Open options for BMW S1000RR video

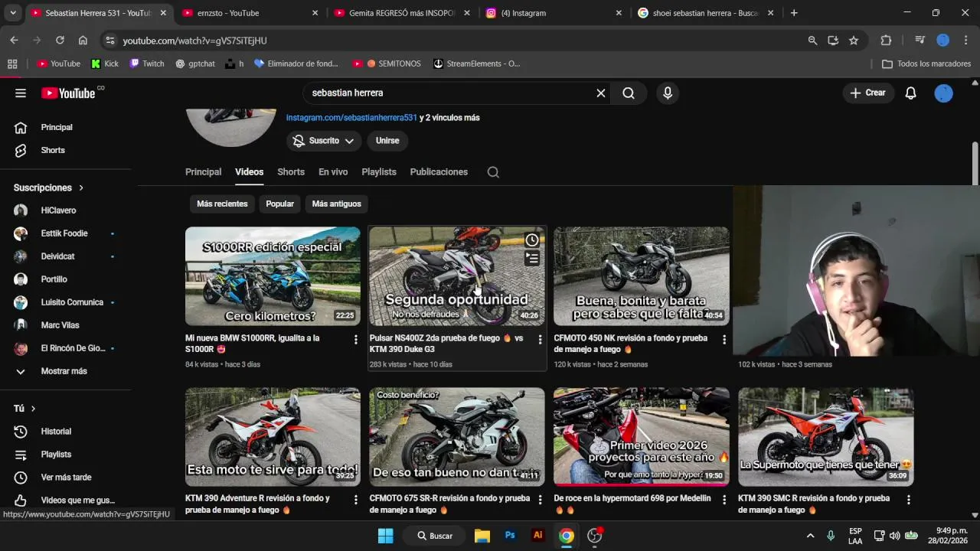coord(355,340)
